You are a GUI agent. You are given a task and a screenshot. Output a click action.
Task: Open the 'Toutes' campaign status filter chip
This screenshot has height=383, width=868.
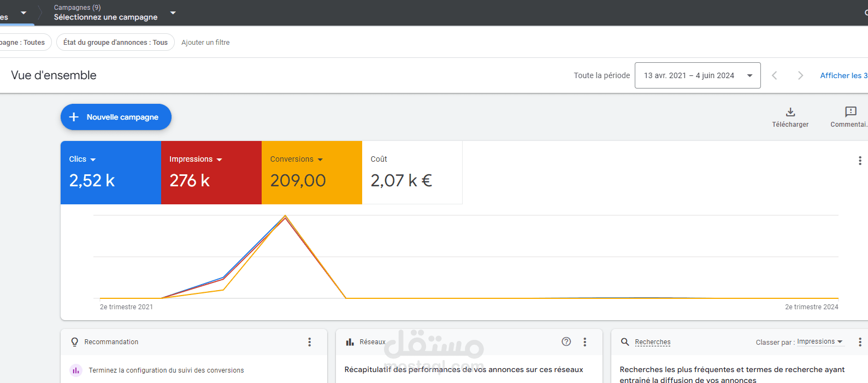tap(25, 42)
